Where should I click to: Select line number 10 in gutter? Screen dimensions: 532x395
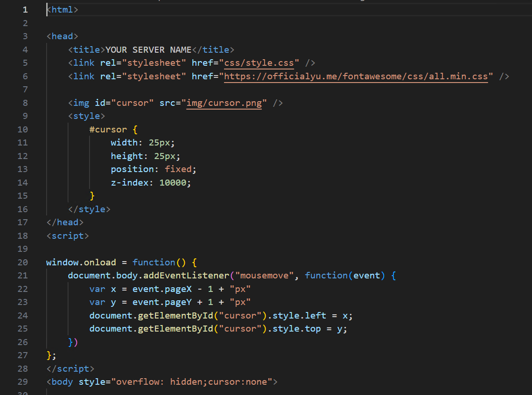(x=23, y=130)
